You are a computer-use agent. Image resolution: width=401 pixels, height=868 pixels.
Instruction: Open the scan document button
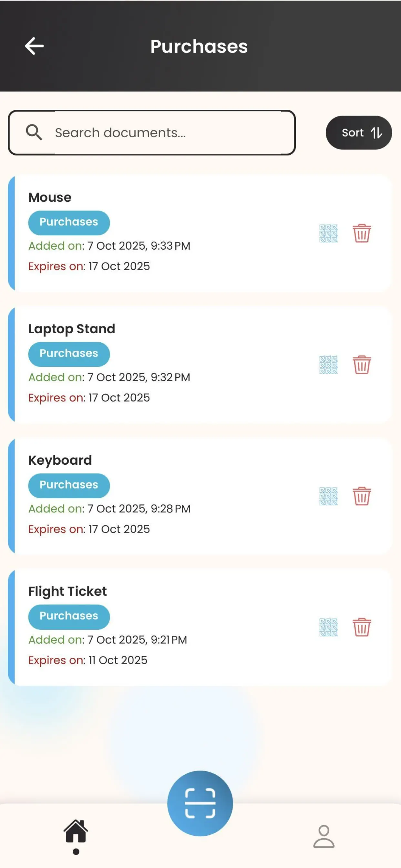click(200, 803)
